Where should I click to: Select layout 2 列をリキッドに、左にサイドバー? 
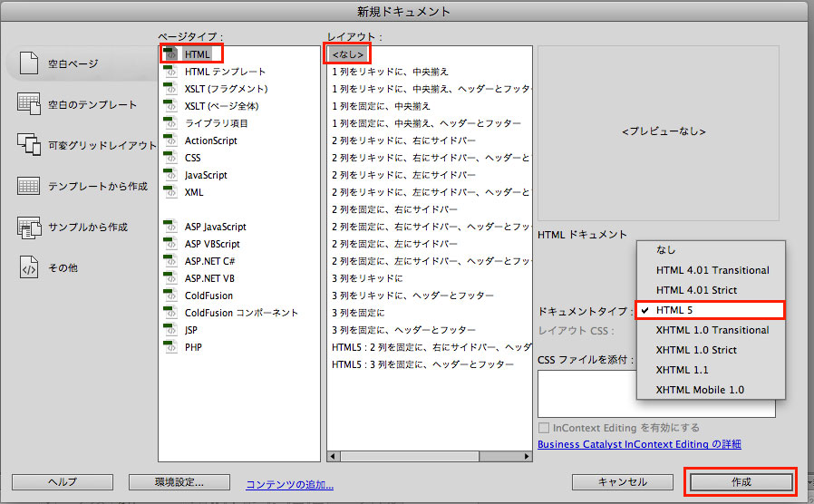(403, 175)
